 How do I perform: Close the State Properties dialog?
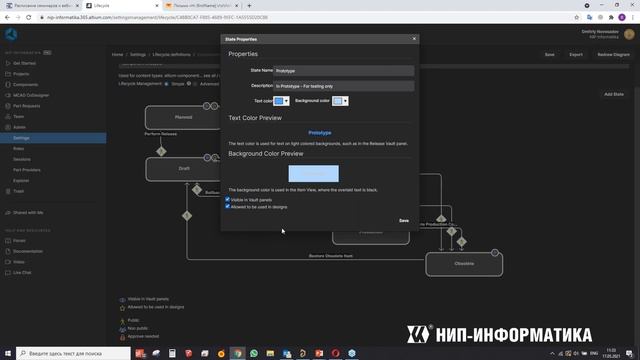(x=414, y=39)
